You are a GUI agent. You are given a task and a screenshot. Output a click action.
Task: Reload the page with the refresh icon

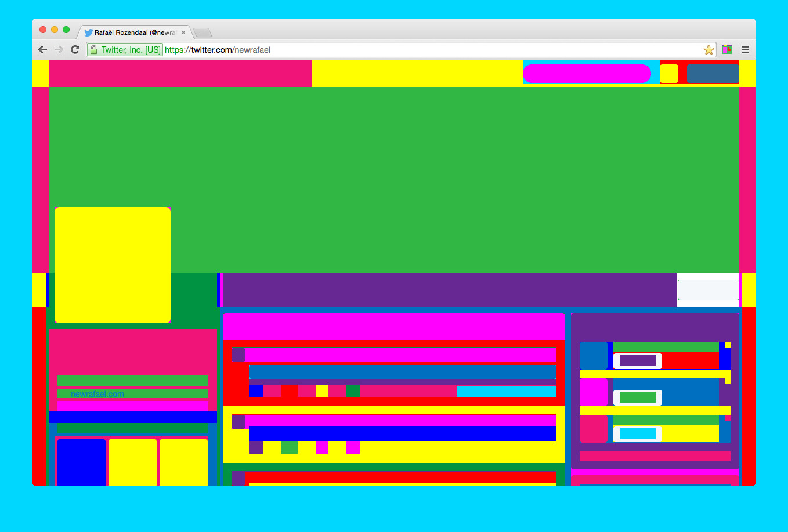[75, 50]
